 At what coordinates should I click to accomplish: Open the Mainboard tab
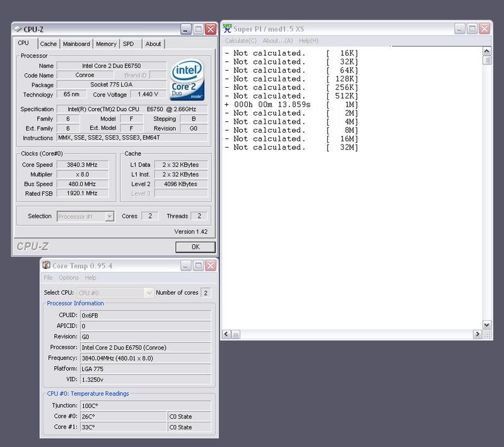point(76,44)
